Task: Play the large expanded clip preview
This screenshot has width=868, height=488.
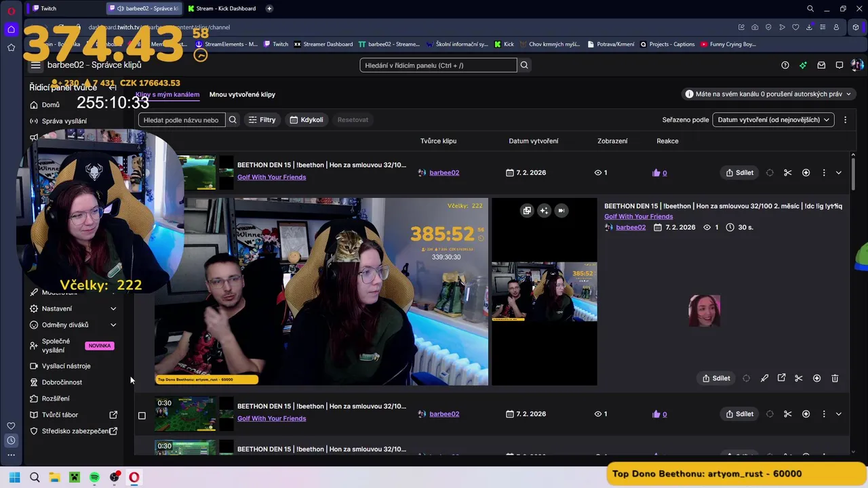Action: pos(321,291)
